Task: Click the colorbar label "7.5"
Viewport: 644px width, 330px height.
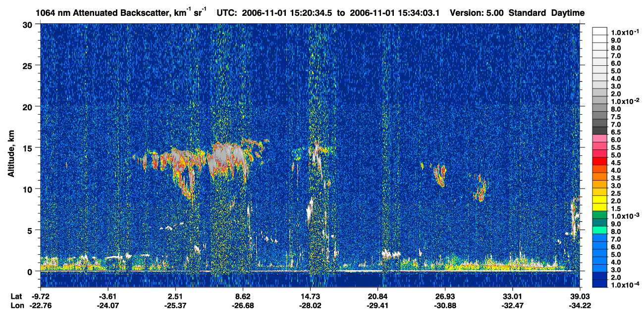Action: [616, 117]
